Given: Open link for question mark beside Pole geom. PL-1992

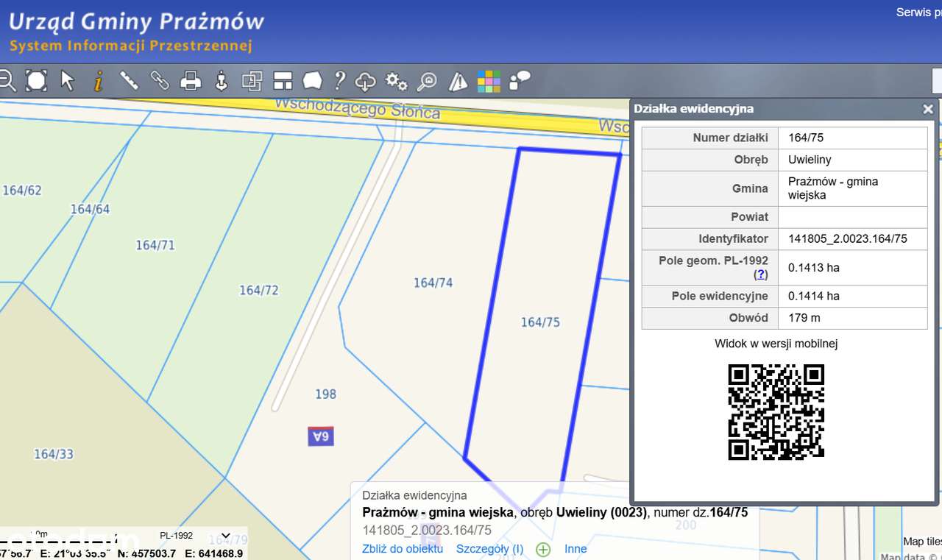Looking at the screenshot, I should 761,274.
